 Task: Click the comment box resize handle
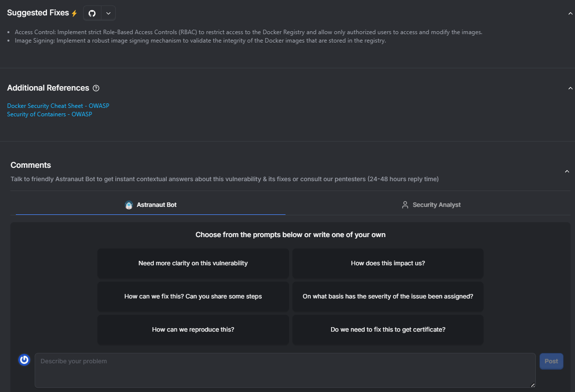[532, 385]
